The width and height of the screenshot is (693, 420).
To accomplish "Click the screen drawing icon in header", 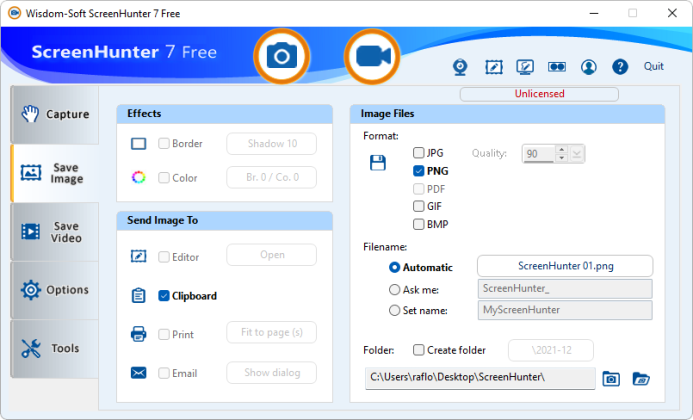I will coord(525,67).
